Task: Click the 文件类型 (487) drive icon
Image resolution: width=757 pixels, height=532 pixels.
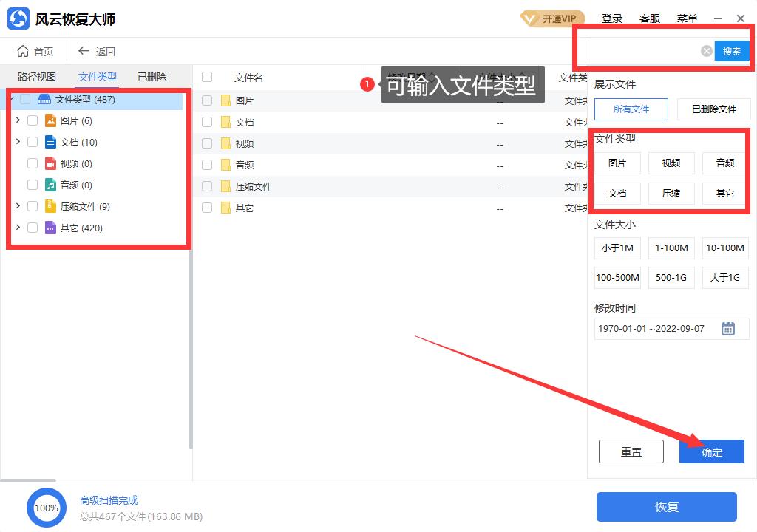Action: pos(44,100)
